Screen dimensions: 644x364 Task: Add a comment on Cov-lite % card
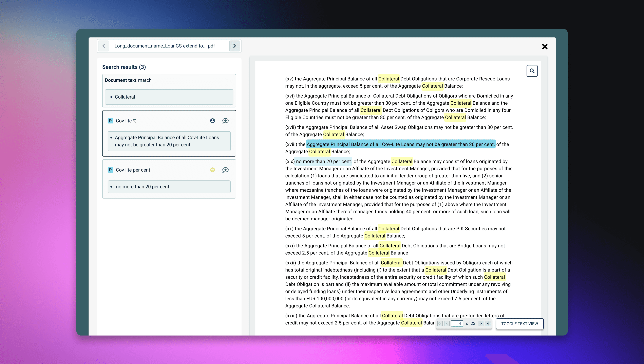tap(225, 121)
